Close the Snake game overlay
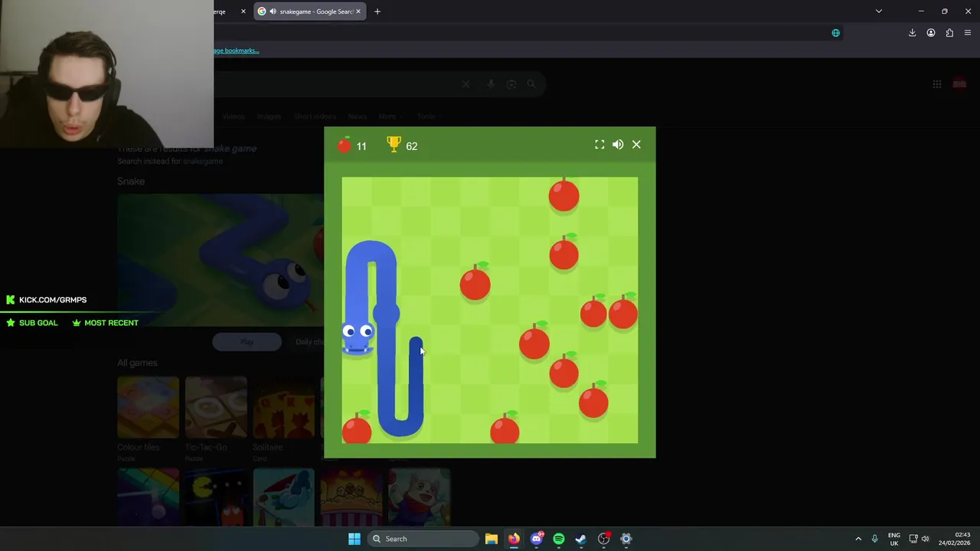Image resolution: width=980 pixels, height=551 pixels. [x=636, y=145]
